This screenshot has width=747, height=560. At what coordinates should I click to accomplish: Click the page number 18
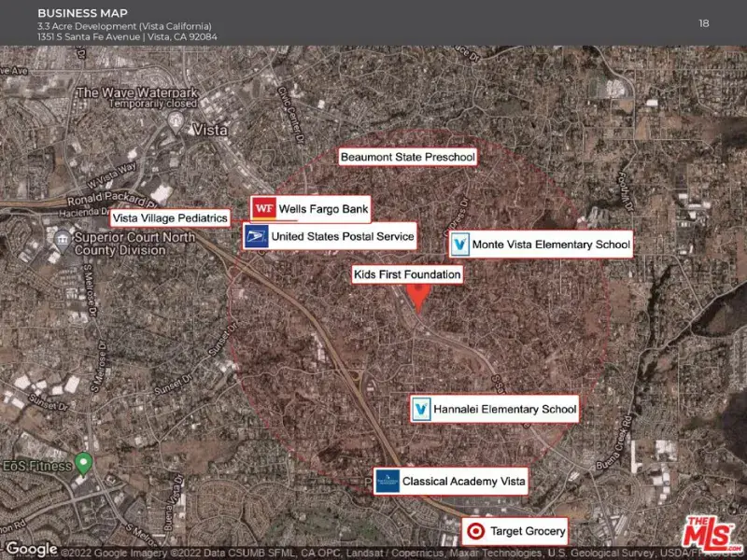(703, 22)
